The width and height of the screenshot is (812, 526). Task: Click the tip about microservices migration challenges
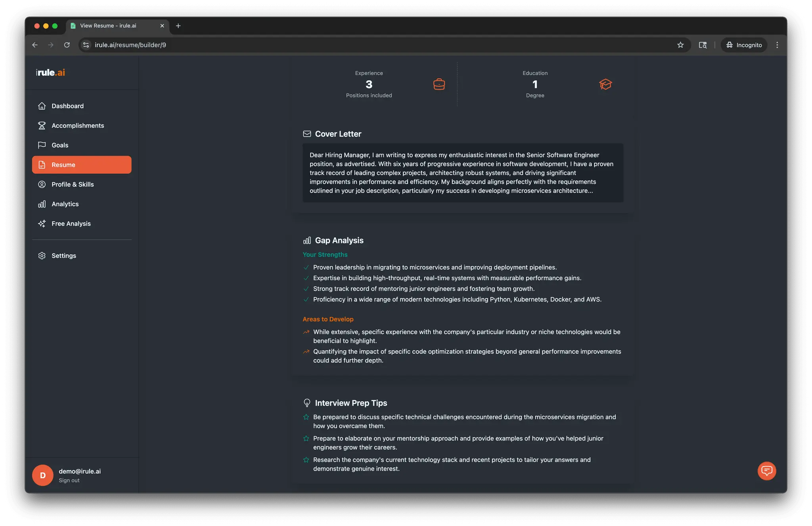coord(465,421)
